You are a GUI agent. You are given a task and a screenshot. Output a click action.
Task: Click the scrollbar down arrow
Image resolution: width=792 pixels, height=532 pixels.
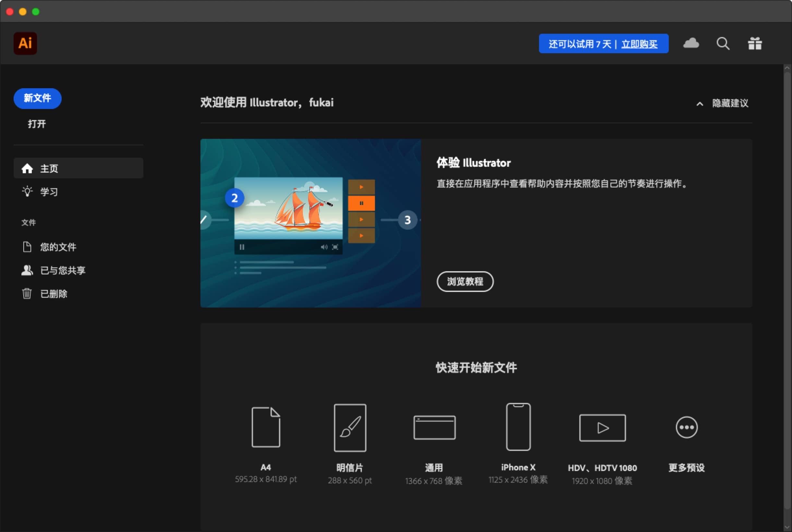coord(787,527)
